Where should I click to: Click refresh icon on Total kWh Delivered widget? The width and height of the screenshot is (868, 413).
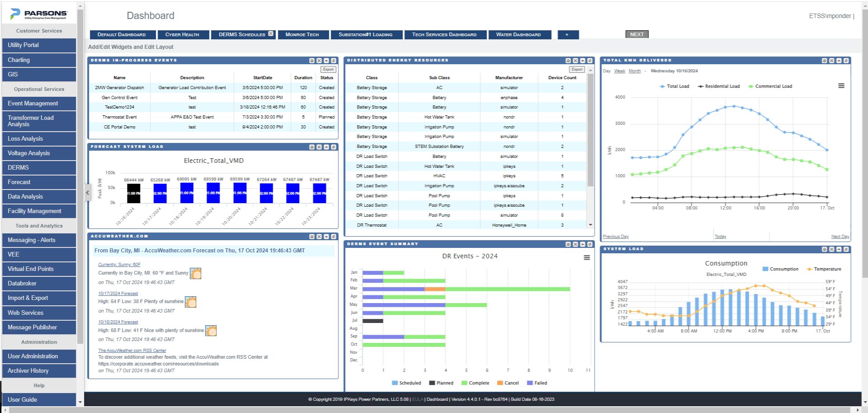coord(846,60)
